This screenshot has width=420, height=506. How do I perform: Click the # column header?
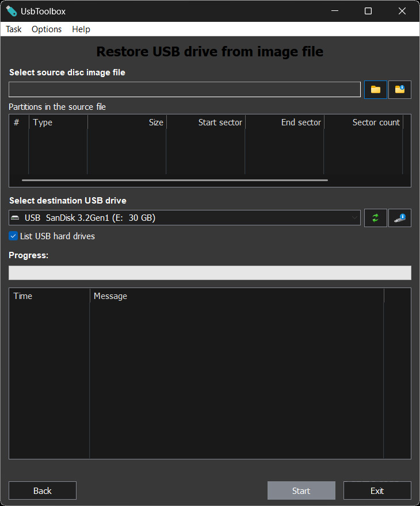(x=19, y=122)
